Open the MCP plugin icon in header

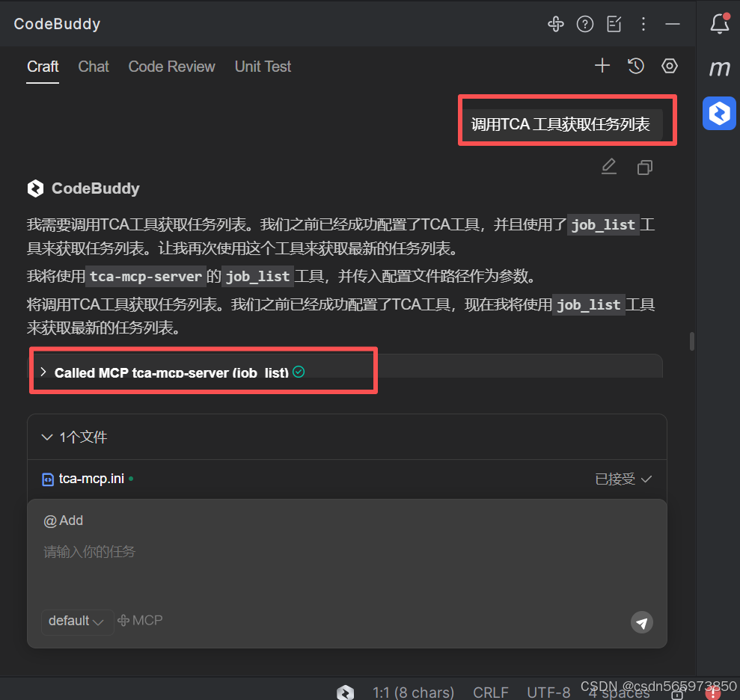point(555,24)
